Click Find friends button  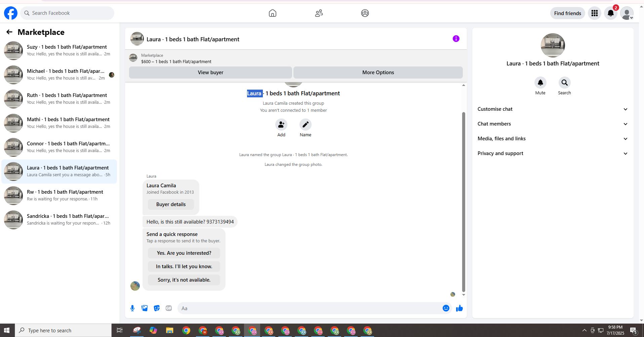click(568, 13)
